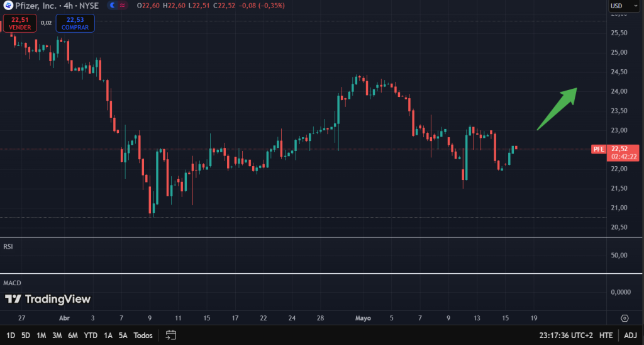Select the 3M time range

(x=57, y=336)
